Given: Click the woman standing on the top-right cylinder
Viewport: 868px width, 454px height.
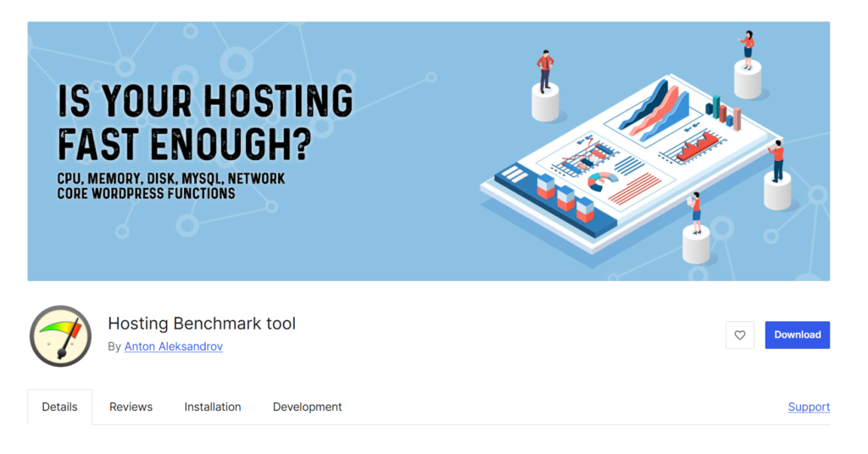Looking at the screenshot, I should click(x=747, y=49).
